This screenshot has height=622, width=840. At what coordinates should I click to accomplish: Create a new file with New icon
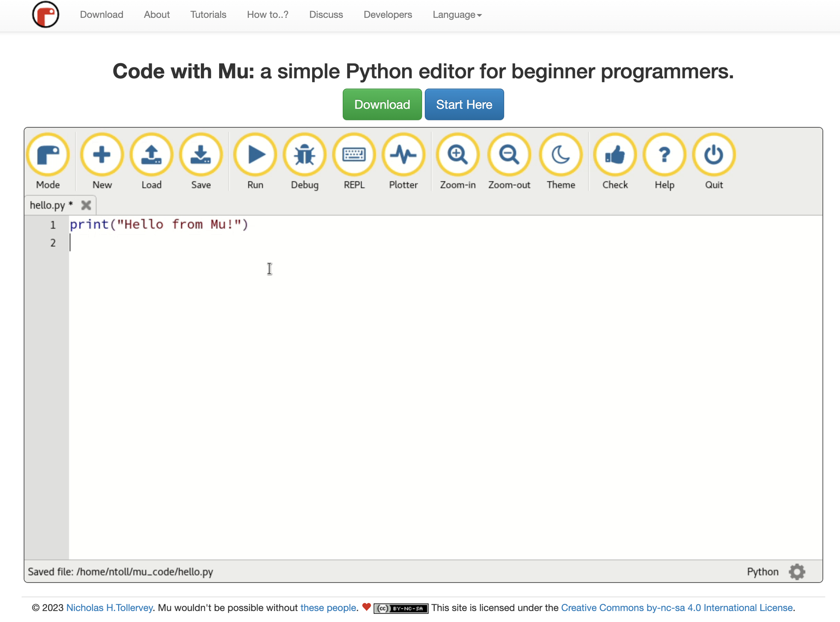[102, 155]
